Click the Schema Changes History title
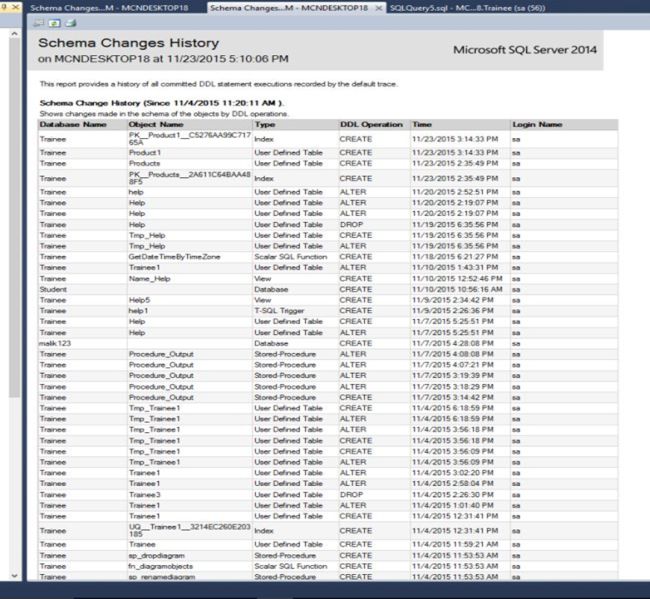The image size is (650, 599). pyautogui.click(x=129, y=43)
